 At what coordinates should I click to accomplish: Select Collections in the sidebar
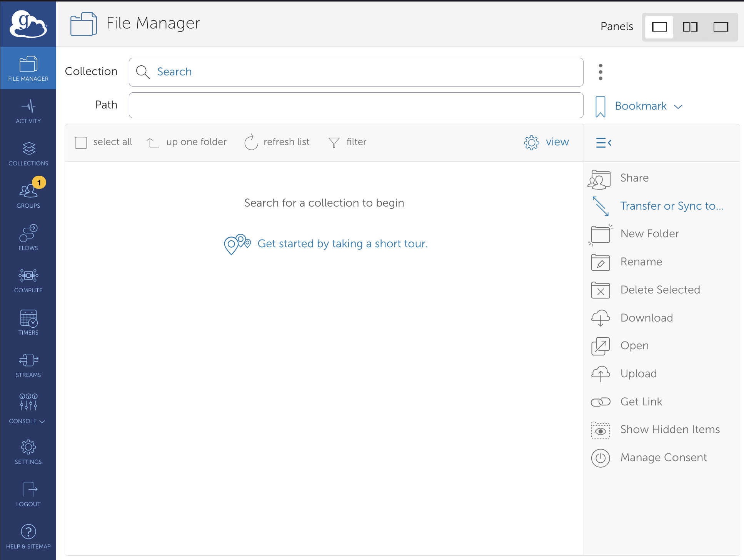[28, 153]
